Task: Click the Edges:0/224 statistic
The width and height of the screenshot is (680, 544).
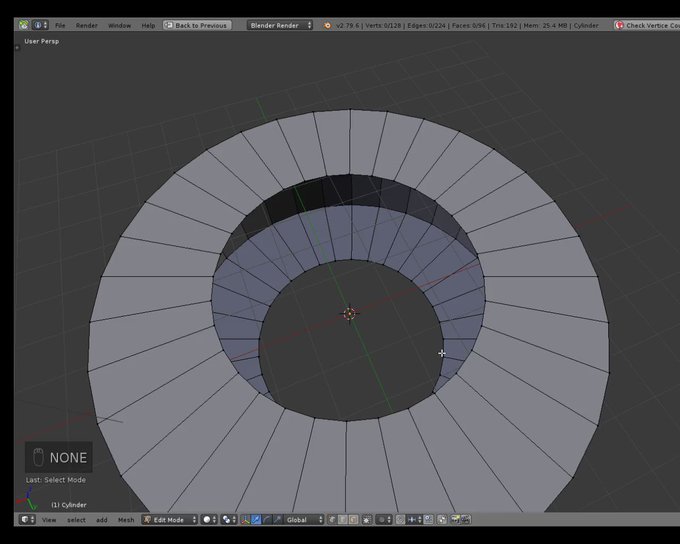Action: tap(426, 26)
